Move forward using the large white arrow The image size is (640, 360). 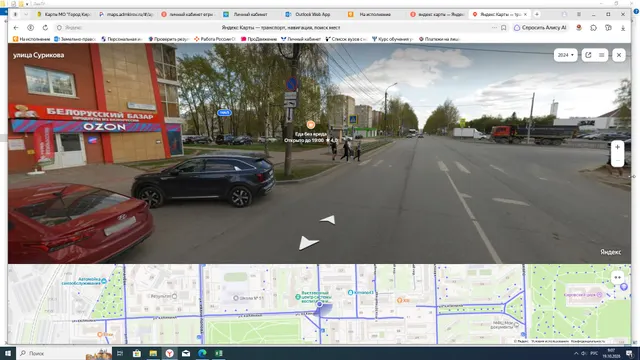click(x=308, y=242)
